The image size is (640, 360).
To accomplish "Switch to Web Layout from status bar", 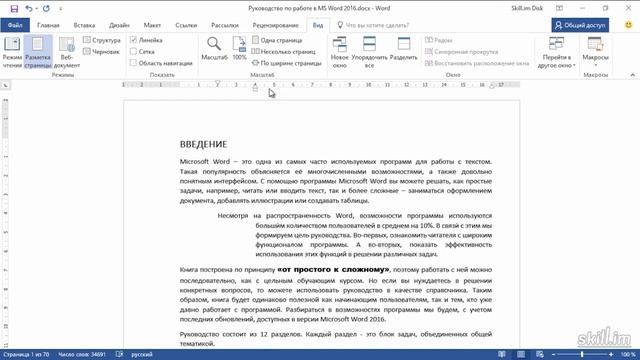I will [540, 354].
